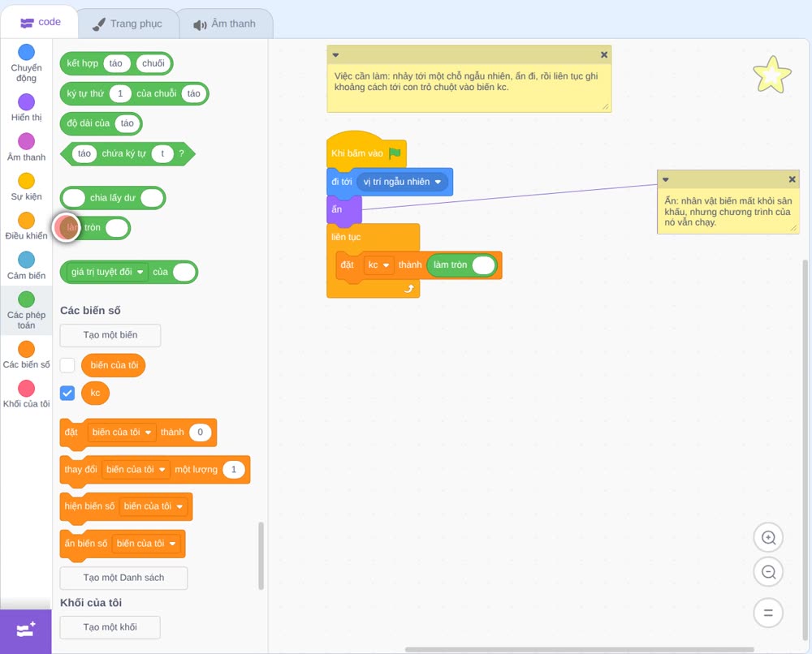
Task: Switch to the Trang phục tab
Action: pyautogui.click(x=128, y=24)
